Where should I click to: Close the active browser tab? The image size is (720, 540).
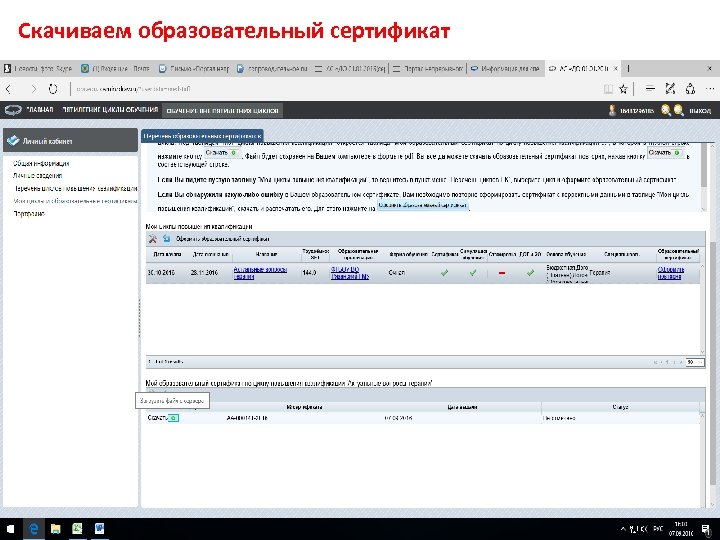coord(615,68)
